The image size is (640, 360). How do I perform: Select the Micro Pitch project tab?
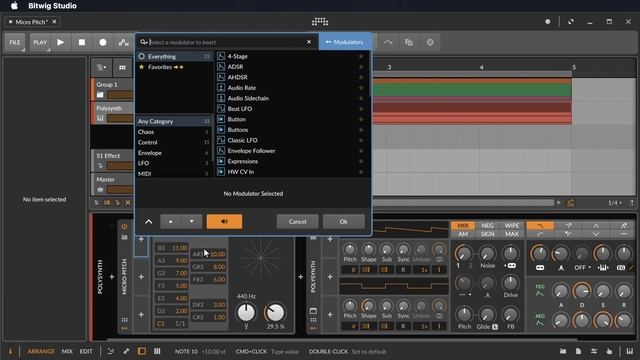click(32, 22)
